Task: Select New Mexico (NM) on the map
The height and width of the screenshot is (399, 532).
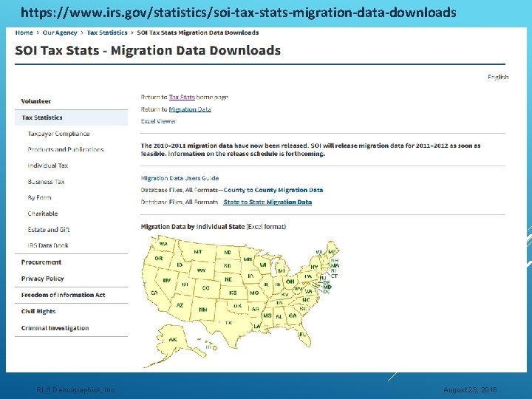Action: [203, 310]
